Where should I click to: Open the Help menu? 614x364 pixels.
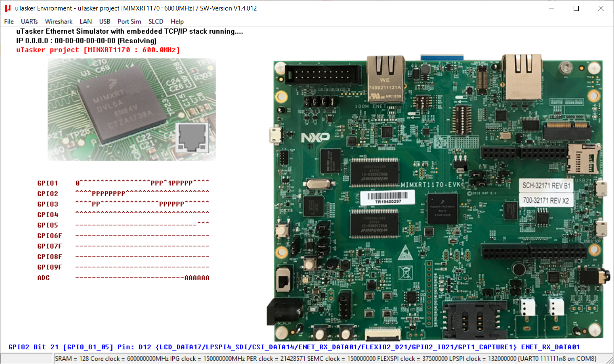click(177, 21)
